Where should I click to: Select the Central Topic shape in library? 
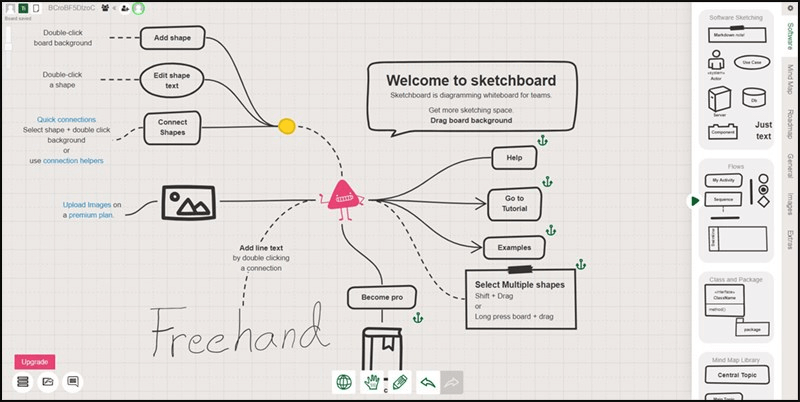(x=734, y=375)
